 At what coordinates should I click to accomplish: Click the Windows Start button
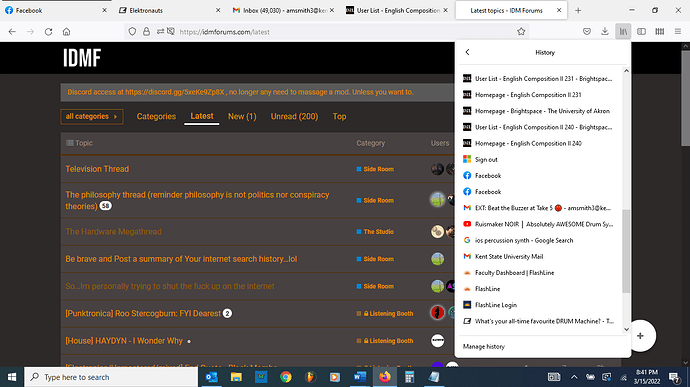coord(12,377)
